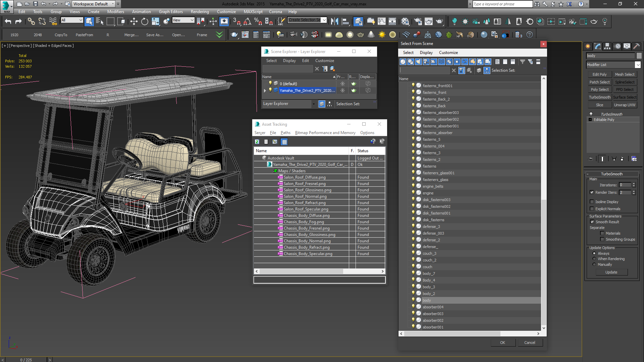
Task: Activate the Select Object tool
Action: click(89, 21)
